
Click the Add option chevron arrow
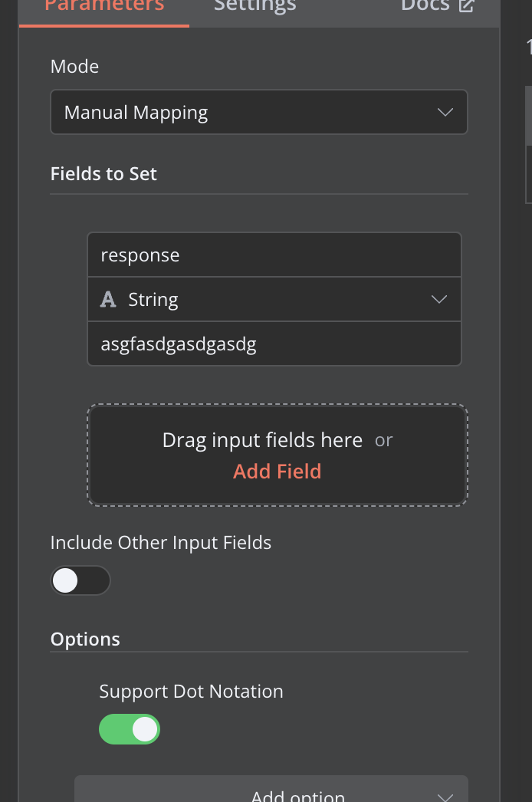[x=445, y=796]
